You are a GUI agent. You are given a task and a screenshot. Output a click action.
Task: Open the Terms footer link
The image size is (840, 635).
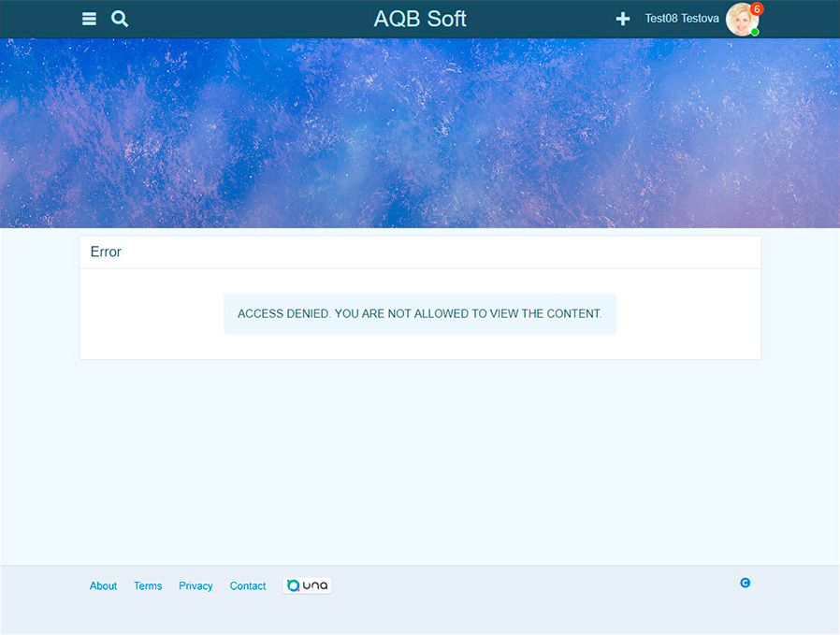click(x=148, y=586)
